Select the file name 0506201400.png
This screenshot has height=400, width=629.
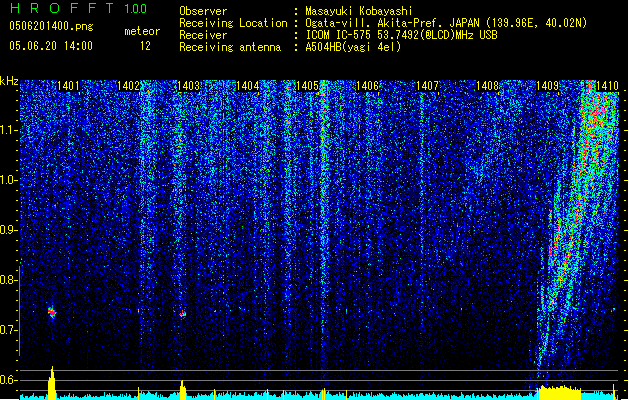click(51, 27)
